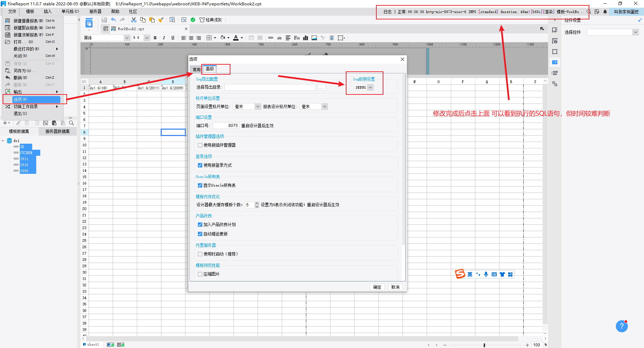Click the dataset preview icon in dataset panel
This screenshot has width=644, height=348.
(x=37, y=123)
